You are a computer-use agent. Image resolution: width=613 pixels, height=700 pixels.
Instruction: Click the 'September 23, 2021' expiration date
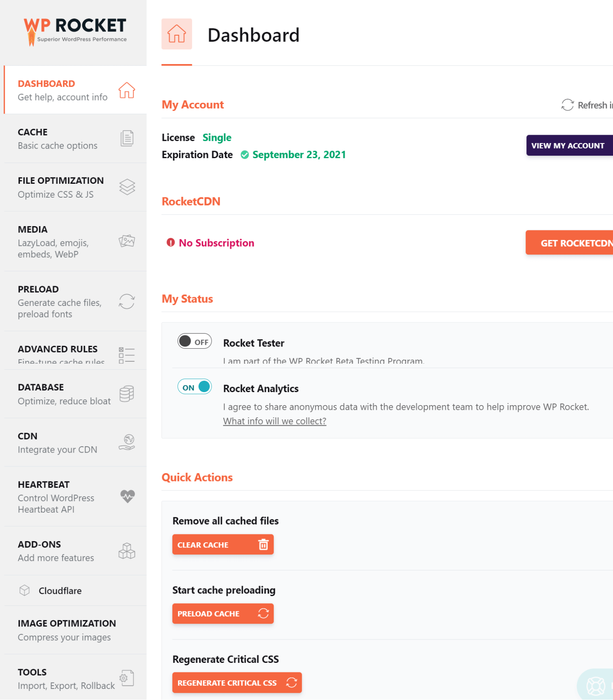pos(299,155)
